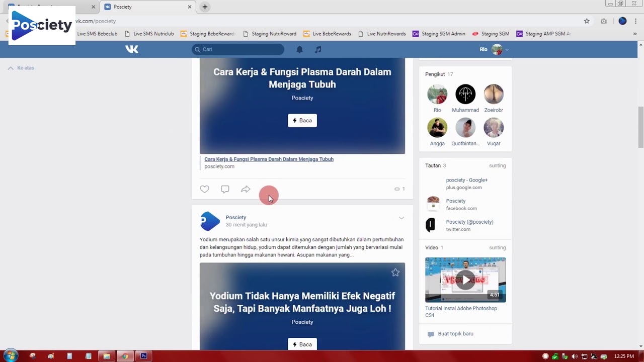Open Photoshop from the taskbar
The width and height of the screenshot is (644, 362).
coord(143,356)
